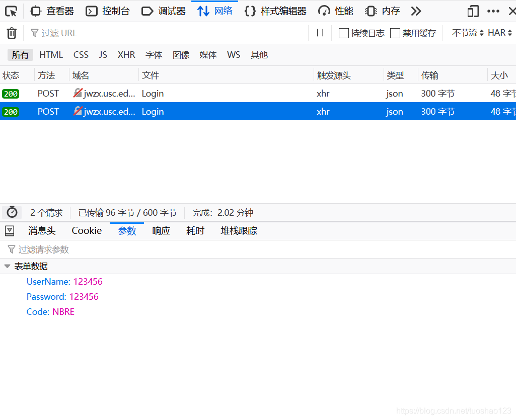The width and height of the screenshot is (516, 420).
Task: Click the 200 status badge in selected row
Action: [x=11, y=112]
